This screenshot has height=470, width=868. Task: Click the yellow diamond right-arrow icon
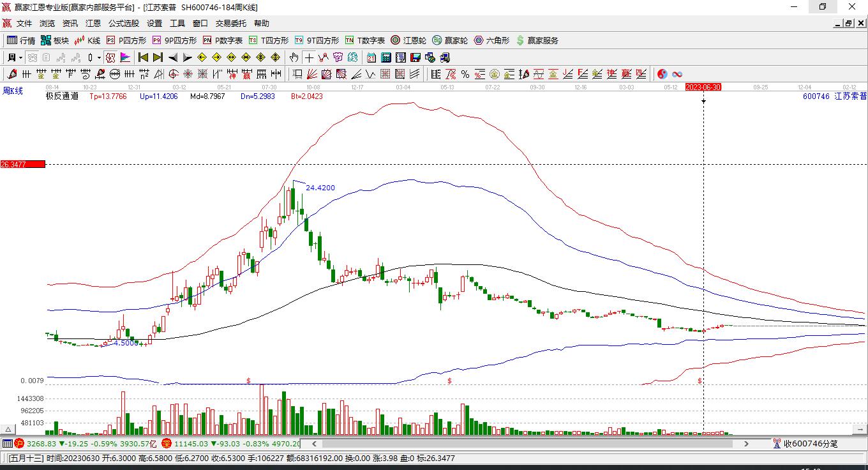(x=217, y=57)
